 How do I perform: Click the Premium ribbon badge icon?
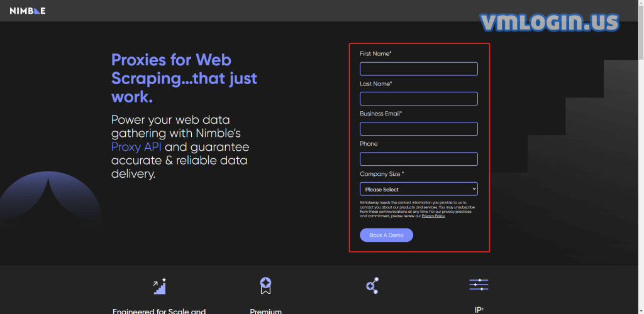266,286
